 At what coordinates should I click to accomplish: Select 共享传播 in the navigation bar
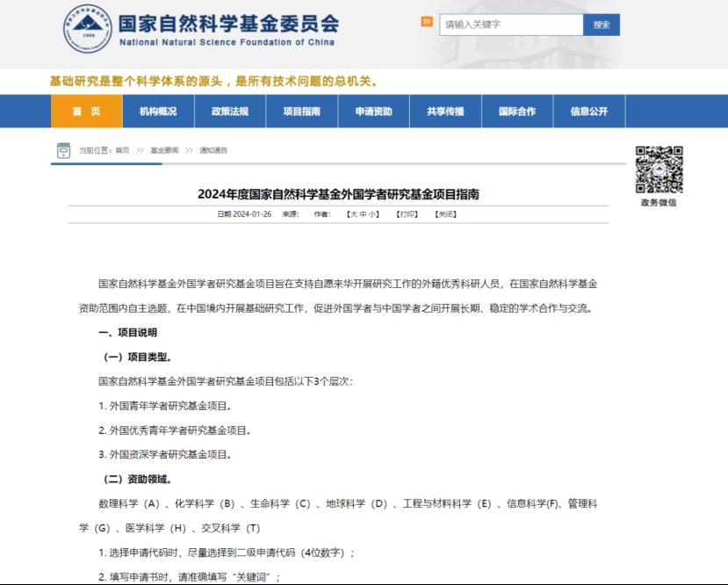[x=445, y=112]
